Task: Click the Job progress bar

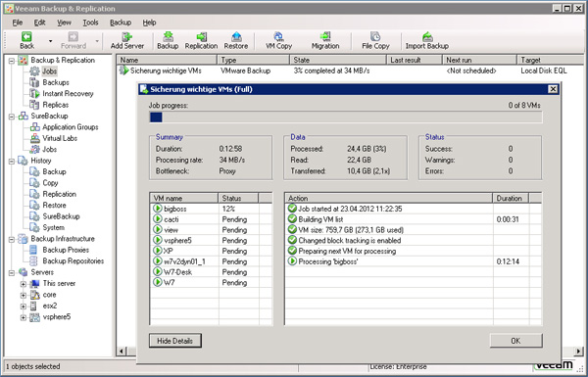Action: coord(345,118)
